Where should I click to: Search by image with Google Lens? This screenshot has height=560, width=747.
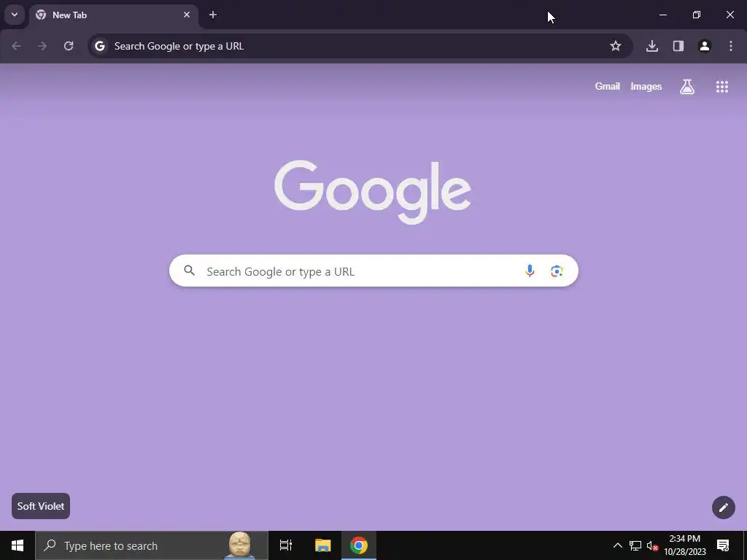[557, 271]
